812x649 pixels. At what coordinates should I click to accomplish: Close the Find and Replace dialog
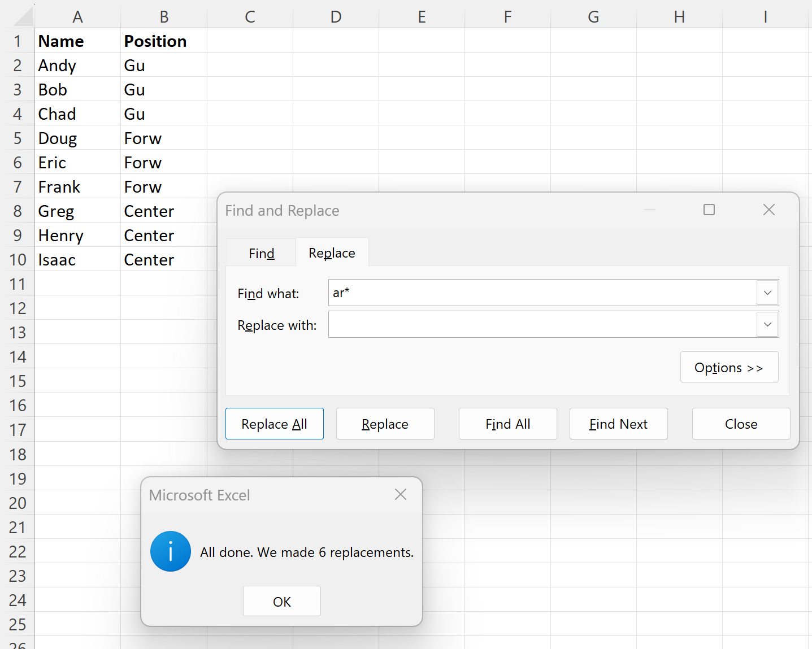[741, 424]
